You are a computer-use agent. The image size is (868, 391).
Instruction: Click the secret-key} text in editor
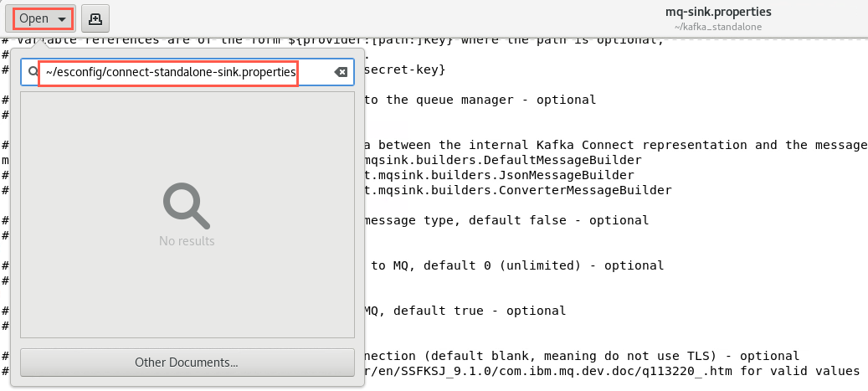click(404, 69)
